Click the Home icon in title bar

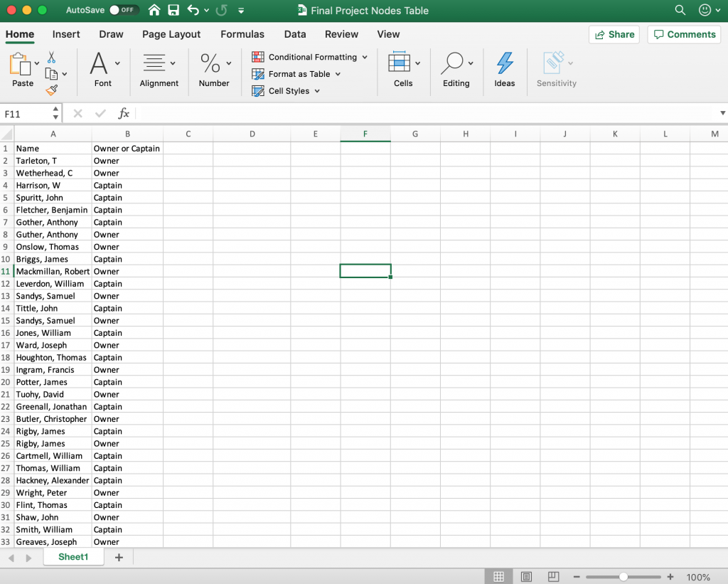click(x=154, y=11)
